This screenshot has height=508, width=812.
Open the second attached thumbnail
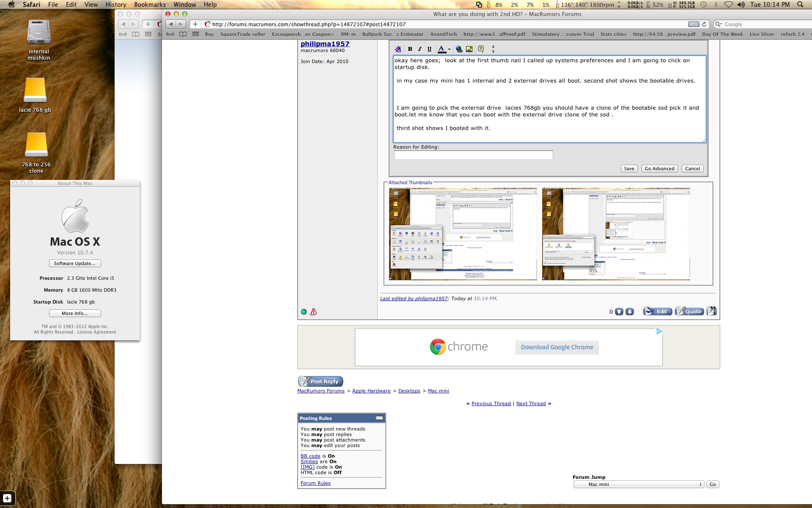pos(616,234)
